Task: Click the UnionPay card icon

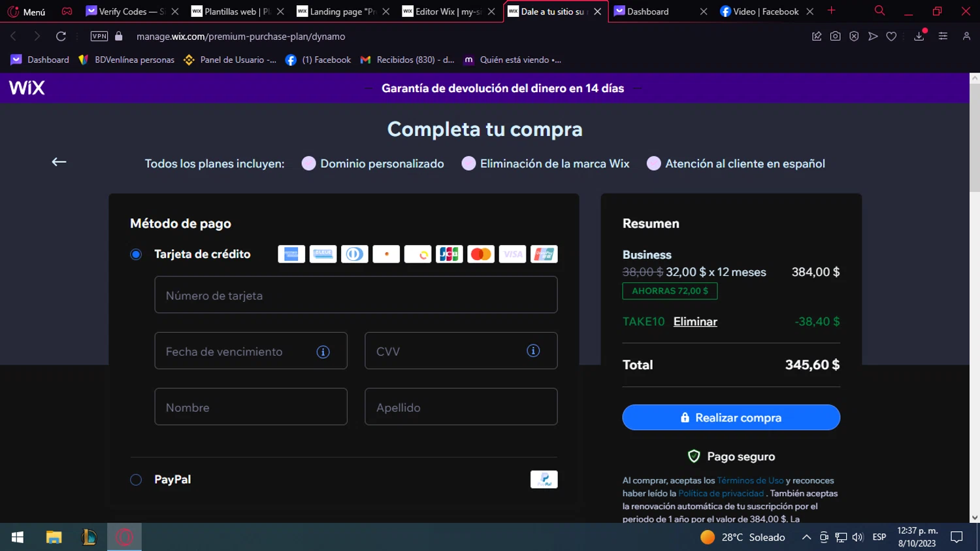Action: click(544, 254)
